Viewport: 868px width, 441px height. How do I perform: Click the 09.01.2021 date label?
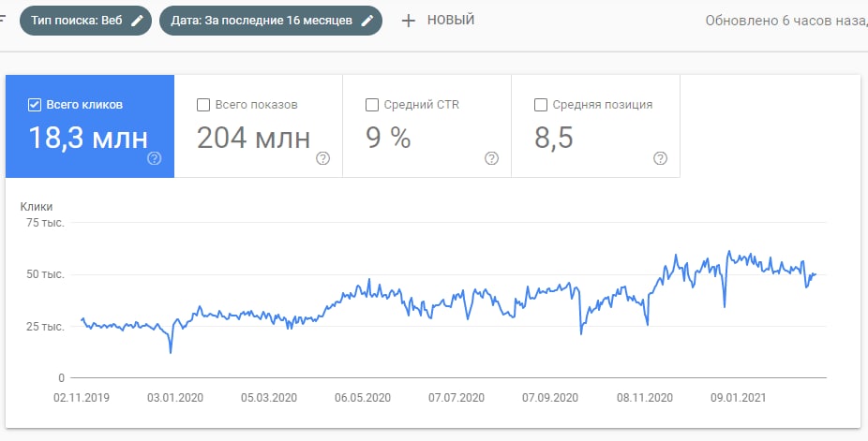(x=739, y=398)
